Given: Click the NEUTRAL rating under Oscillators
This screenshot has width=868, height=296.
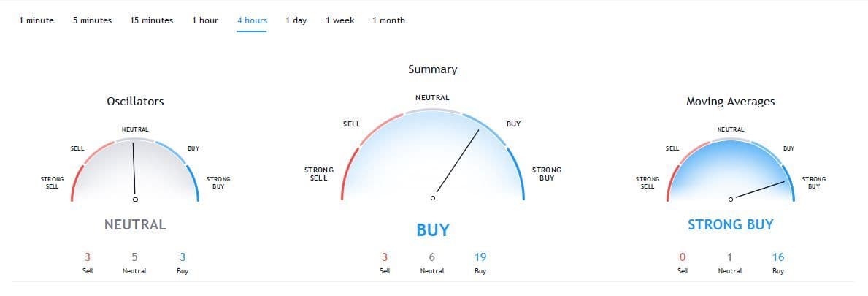Looking at the screenshot, I should click(135, 224).
